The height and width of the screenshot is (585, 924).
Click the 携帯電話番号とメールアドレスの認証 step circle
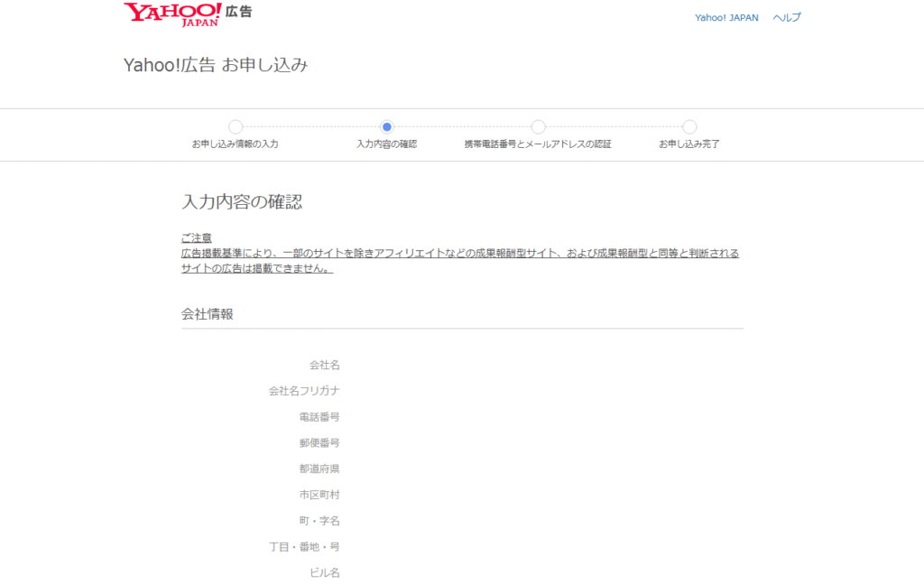tap(539, 127)
